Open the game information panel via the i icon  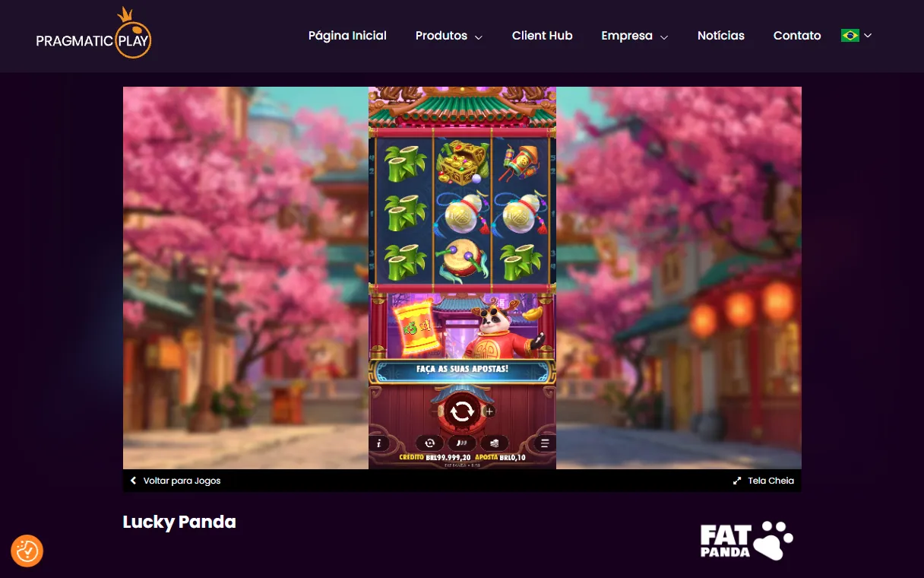(378, 443)
